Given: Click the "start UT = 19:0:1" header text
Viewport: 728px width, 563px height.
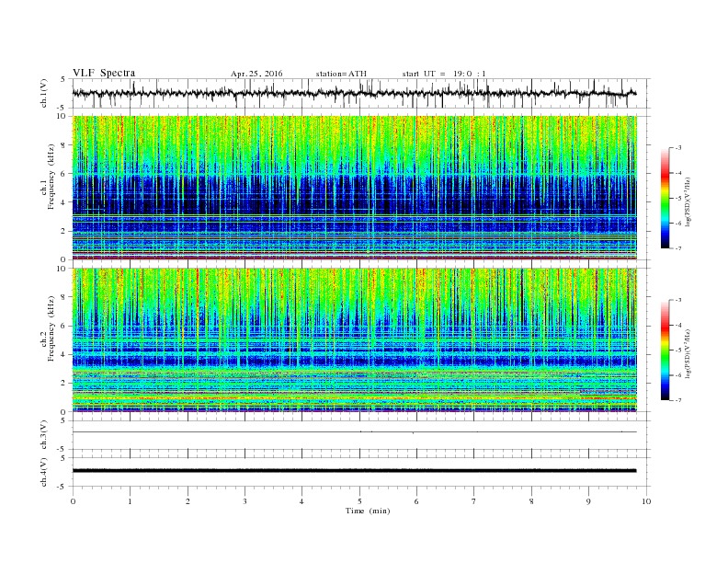Looking at the screenshot, I should [x=444, y=74].
